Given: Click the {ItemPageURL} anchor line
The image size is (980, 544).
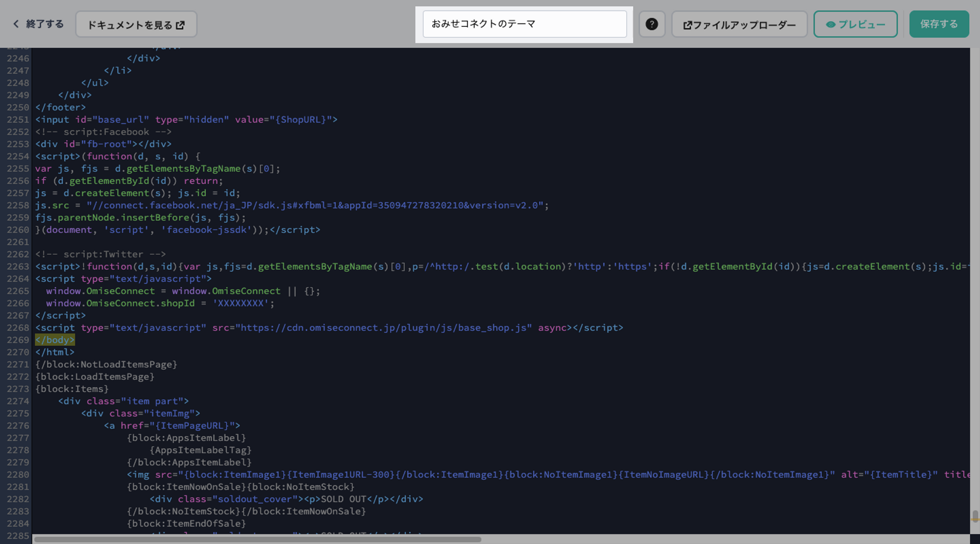Looking at the screenshot, I should click(x=172, y=426).
